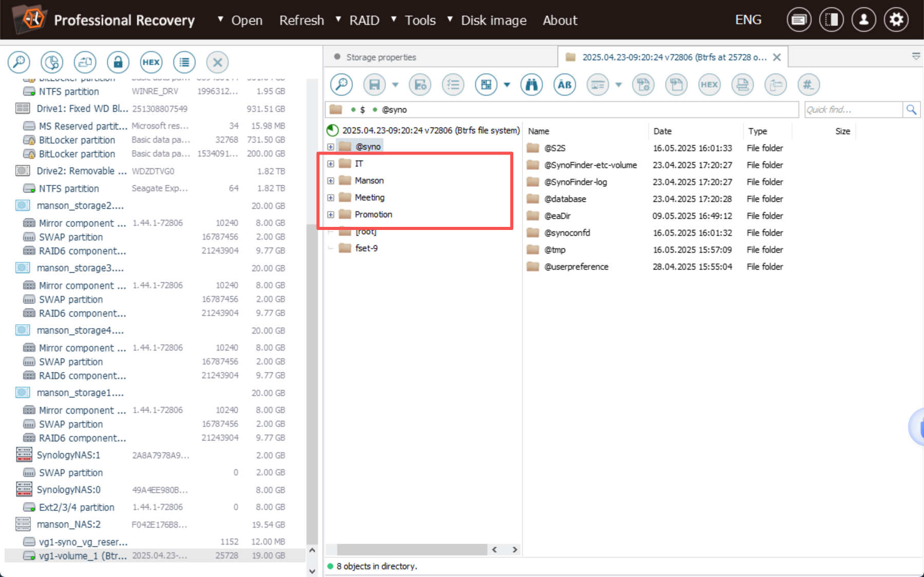This screenshot has height=577, width=924.
Task: Change language with the ENG button
Action: tap(748, 20)
